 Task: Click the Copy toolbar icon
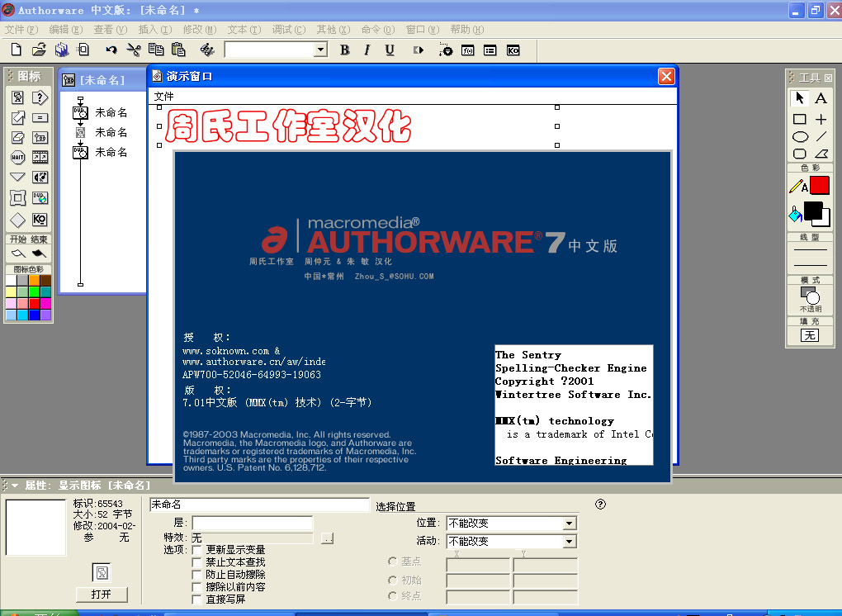(156, 50)
